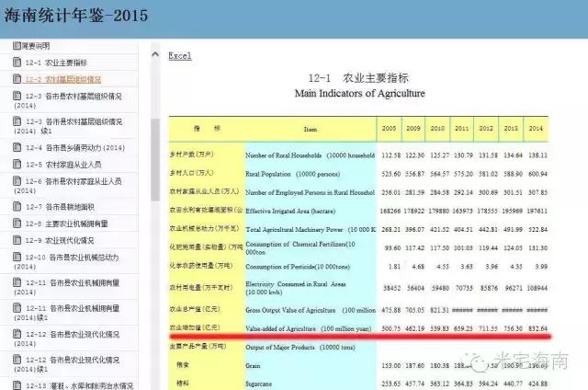Click the sidebar vertical scrollbar thumb

tap(155, 159)
